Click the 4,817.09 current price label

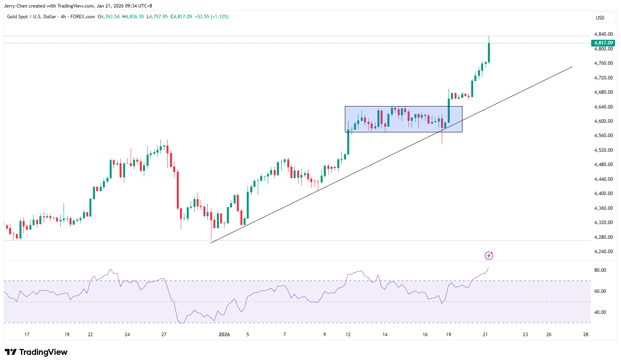603,43
